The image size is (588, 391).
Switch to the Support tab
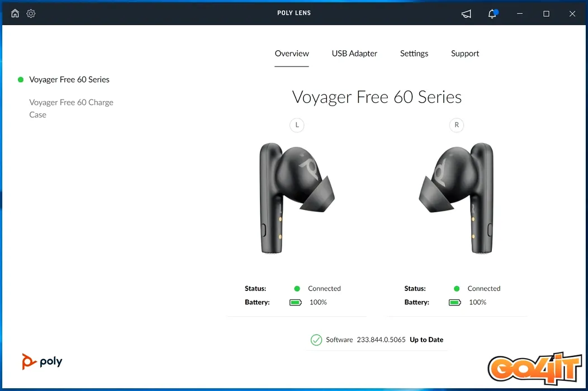click(465, 54)
